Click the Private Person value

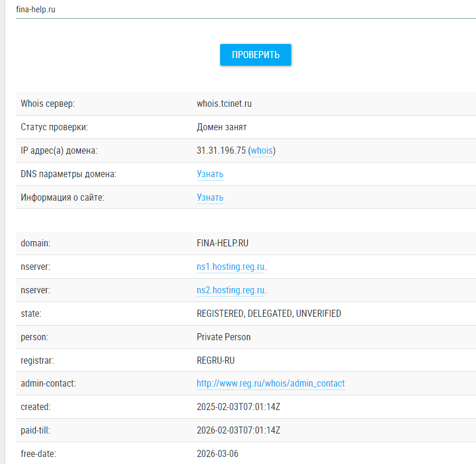click(224, 337)
